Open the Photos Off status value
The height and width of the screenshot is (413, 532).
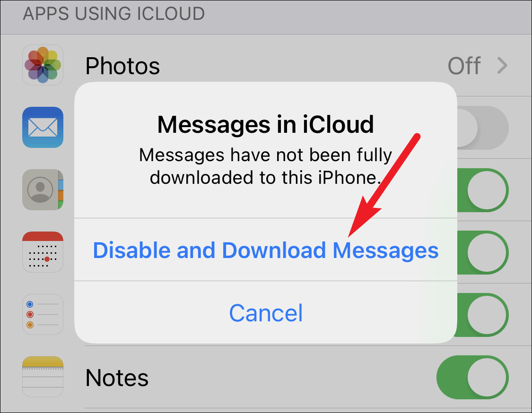[464, 65]
